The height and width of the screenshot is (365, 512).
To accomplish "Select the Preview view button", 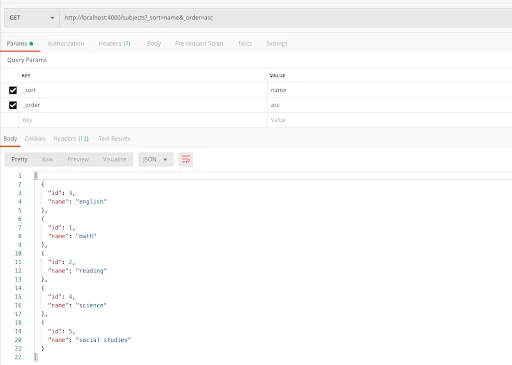I will 78,159.
